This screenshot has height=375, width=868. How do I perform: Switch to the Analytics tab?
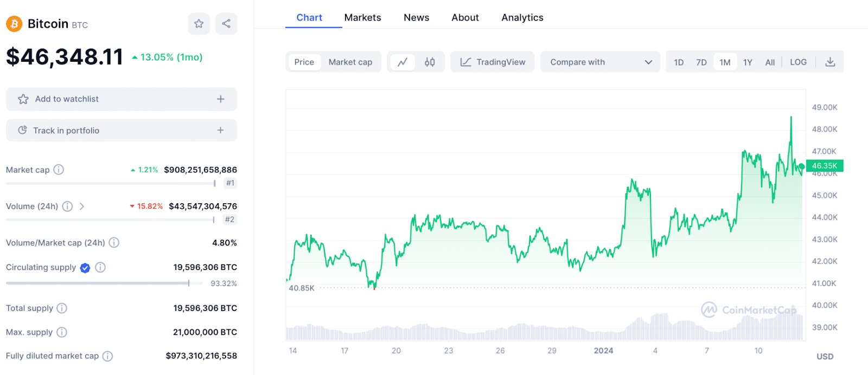click(522, 17)
